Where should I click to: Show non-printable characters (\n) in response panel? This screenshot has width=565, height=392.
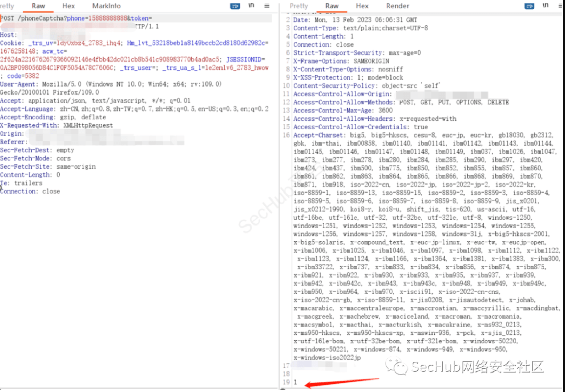545,6
